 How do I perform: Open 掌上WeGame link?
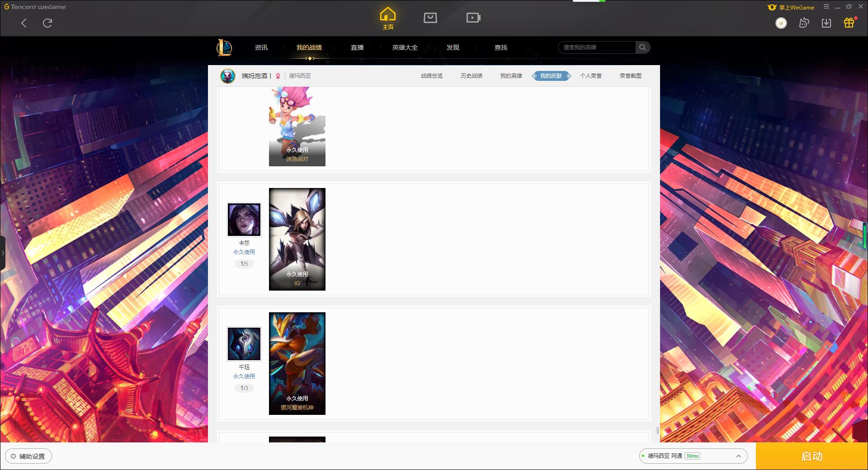point(791,7)
